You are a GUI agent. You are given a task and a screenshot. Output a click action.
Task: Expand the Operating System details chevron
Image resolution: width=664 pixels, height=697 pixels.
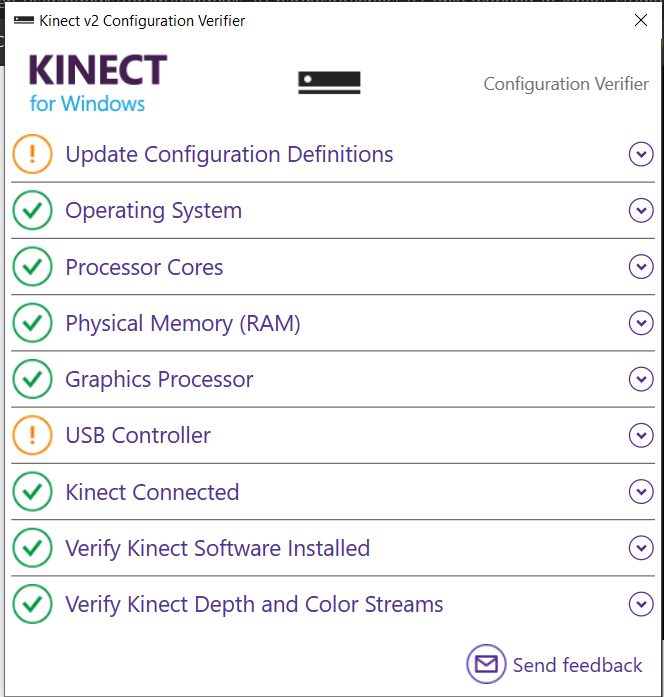[641, 210]
